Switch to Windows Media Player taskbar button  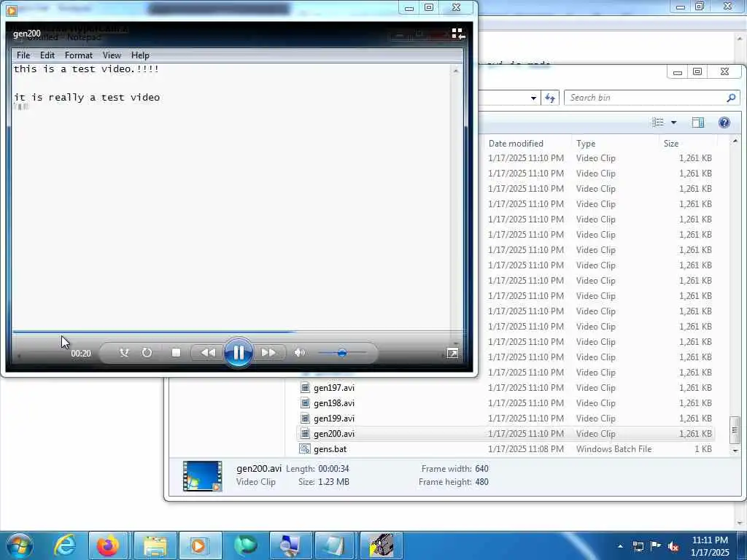(x=200, y=545)
